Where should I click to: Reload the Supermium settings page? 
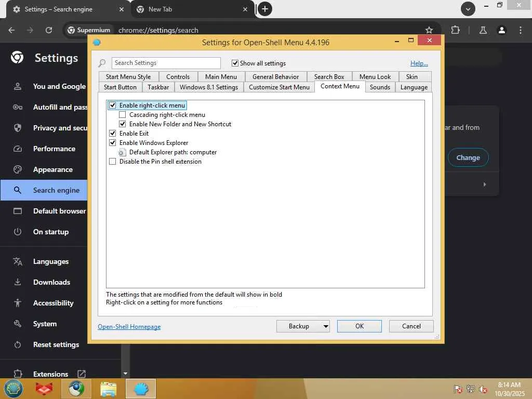pos(49,30)
